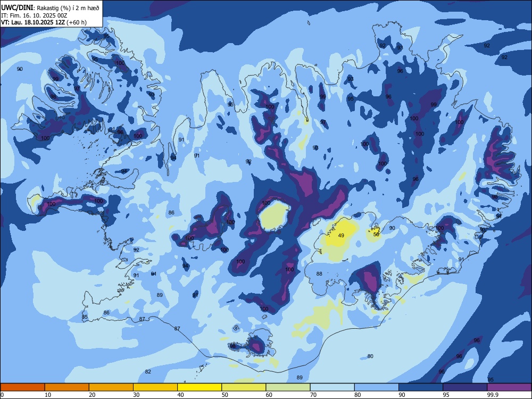This screenshot has height=399, width=532.
Task: Click the 'VT: Lau. 18.10.2025 12Z (+60 h)' line
Action: tap(44, 22)
